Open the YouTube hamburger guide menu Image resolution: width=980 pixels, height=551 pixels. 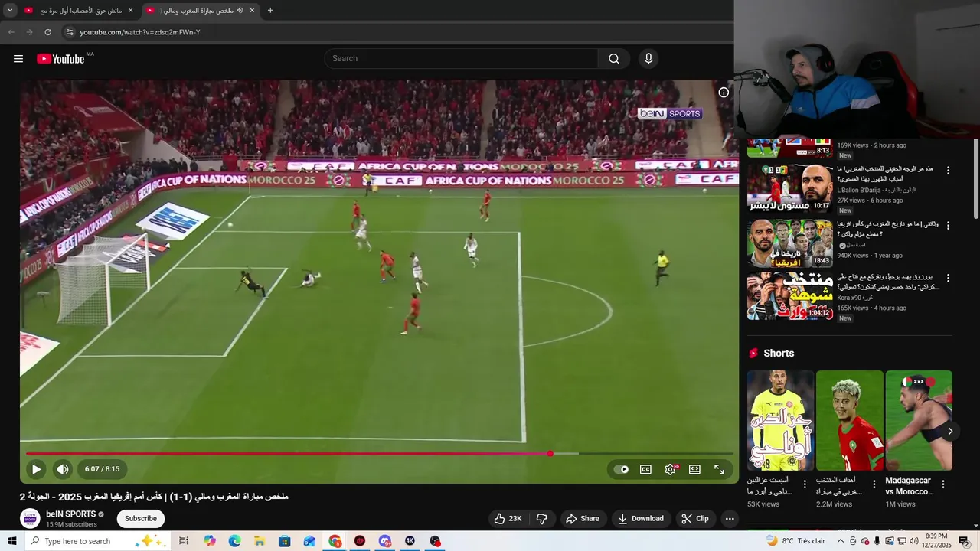click(18, 59)
